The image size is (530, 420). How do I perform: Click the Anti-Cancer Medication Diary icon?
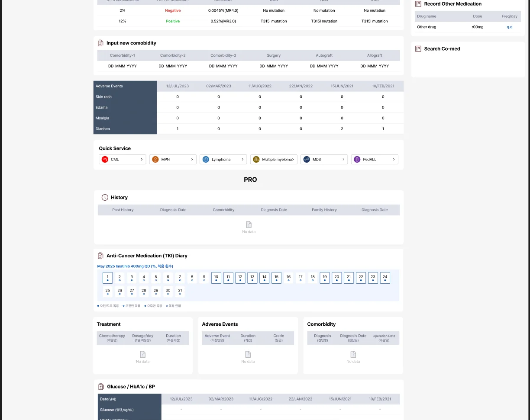[x=100, y=256]
